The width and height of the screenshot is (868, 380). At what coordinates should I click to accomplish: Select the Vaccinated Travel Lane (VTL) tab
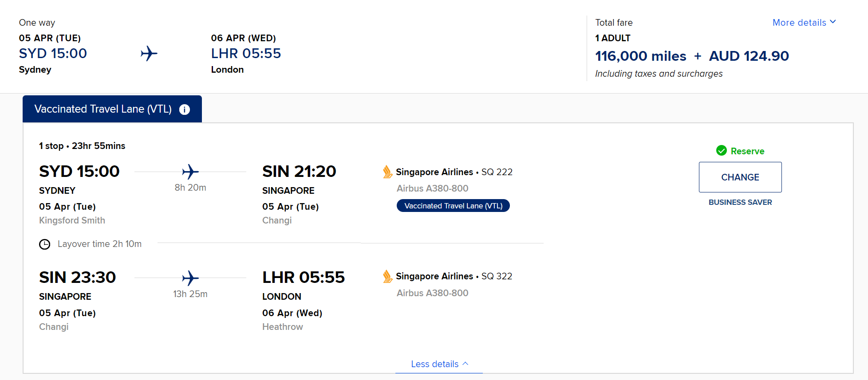(x=112, y=109)
